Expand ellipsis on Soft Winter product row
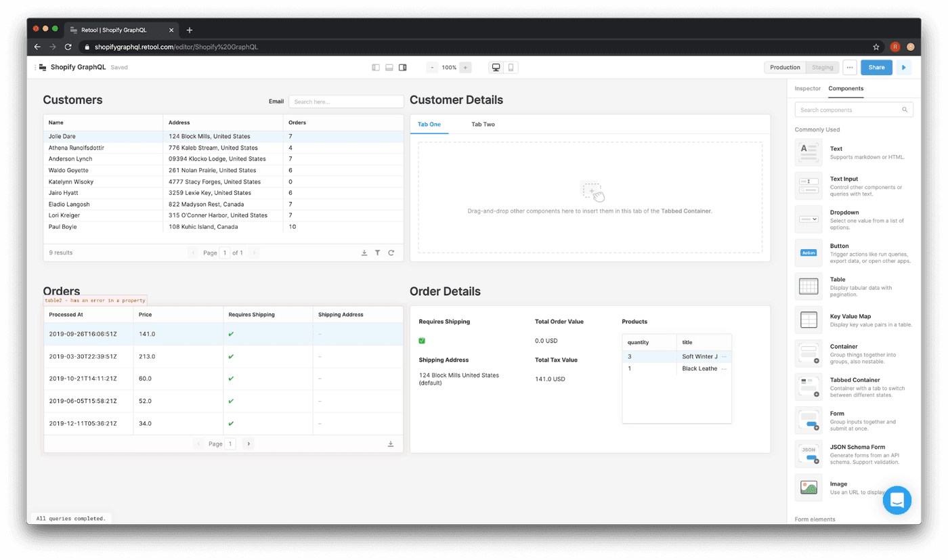This screenshot has height=560, width=948. pos(724,356)
